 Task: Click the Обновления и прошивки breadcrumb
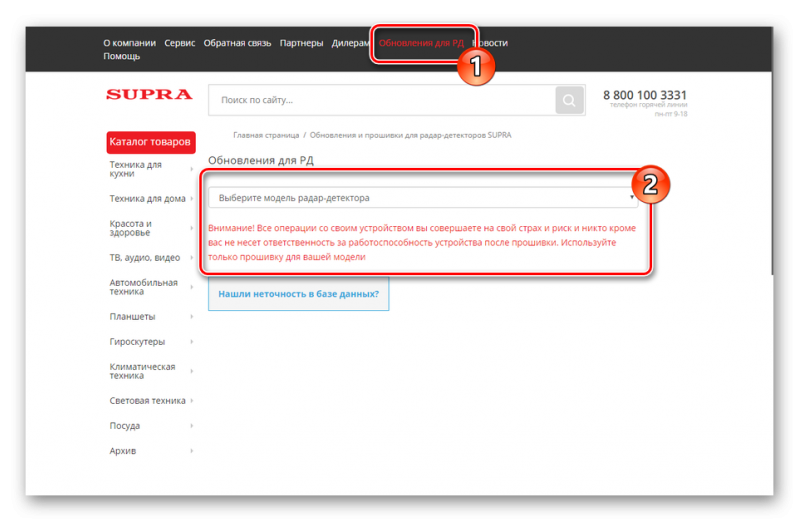[x=410, y=135]
